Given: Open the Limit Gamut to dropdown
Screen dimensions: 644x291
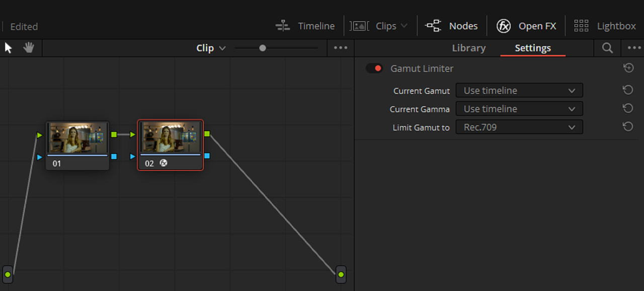Looking at the screenshot, I should pyautogui.click(x=519, y=127).
